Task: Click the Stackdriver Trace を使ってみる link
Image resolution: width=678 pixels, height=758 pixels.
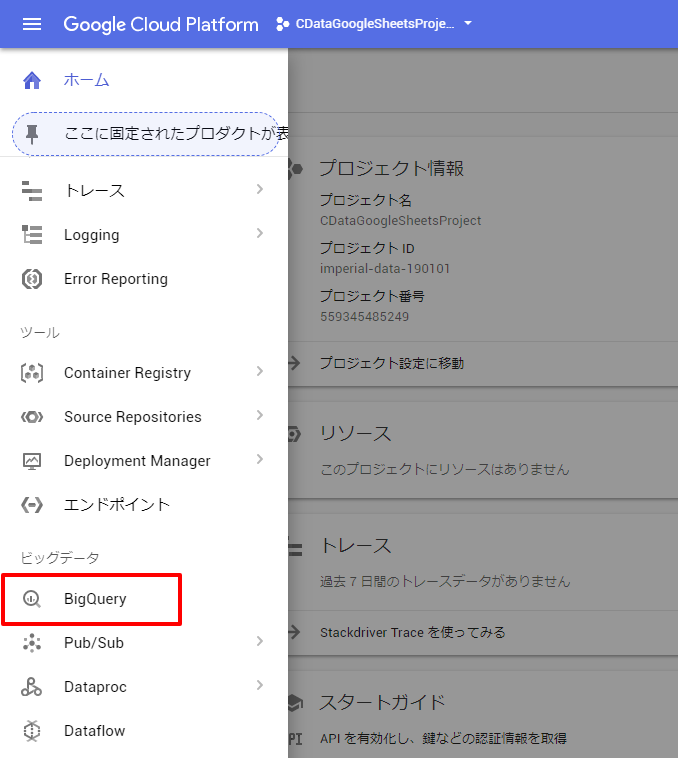Action: [x=412, y=632]
